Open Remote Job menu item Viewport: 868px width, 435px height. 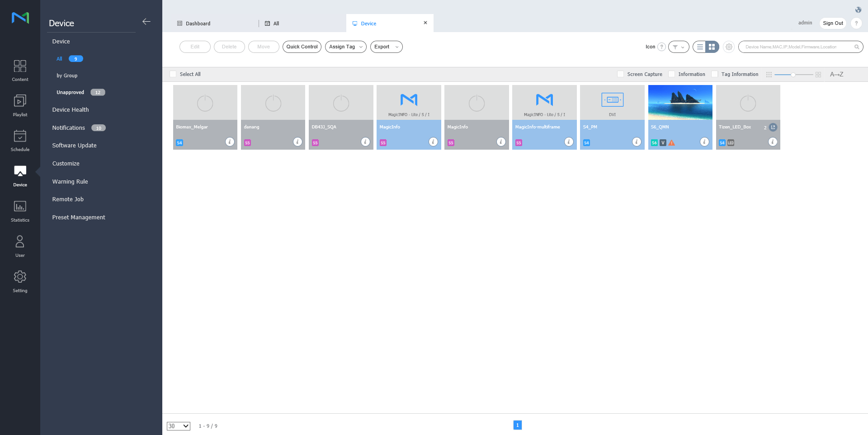tap(68, 199)
